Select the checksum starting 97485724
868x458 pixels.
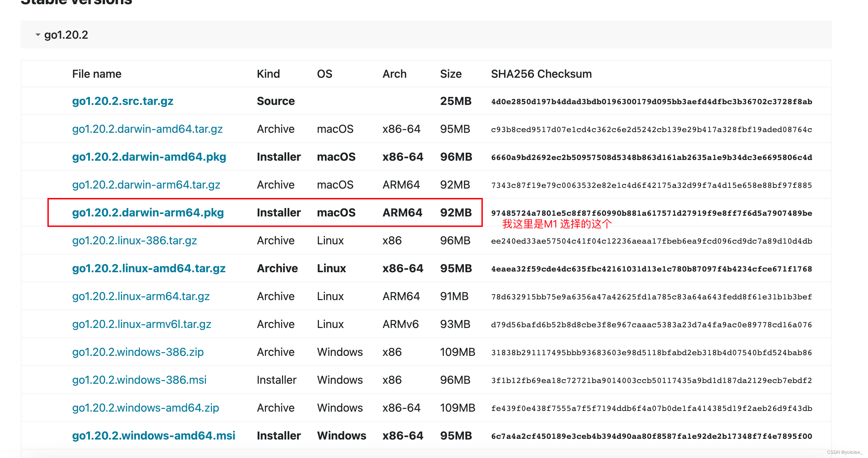click(x=652, y=213)
